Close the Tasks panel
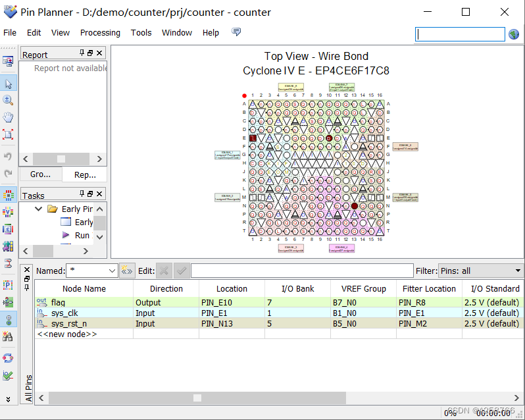Image resolution: width=525 pixels, height=420 pixels. [99, 194]
